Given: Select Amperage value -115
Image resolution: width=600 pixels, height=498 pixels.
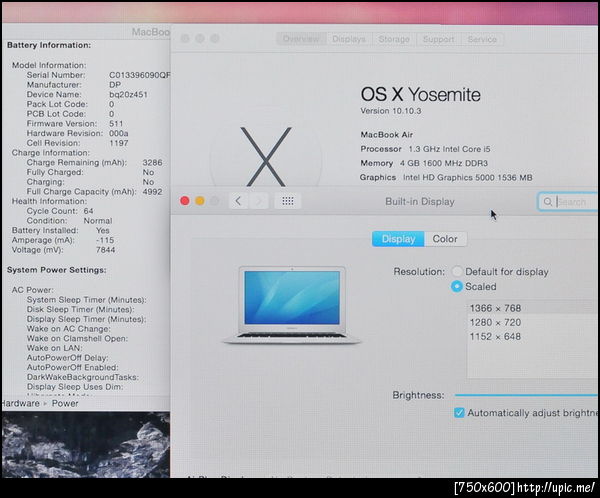Looking at the screenshot, I should click(105, 240).
